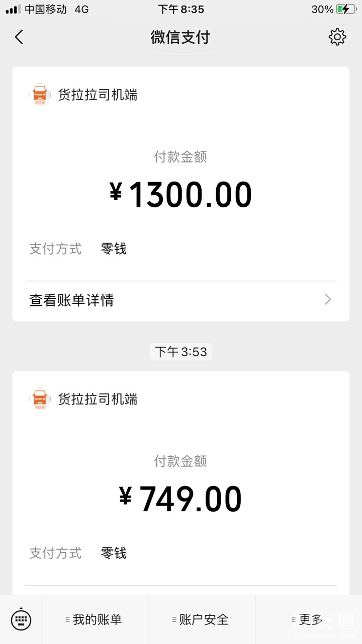
Task: View bill details via 查看账单详情
Action: [72, 300]
